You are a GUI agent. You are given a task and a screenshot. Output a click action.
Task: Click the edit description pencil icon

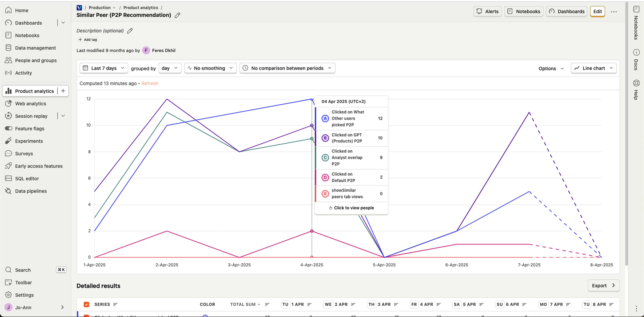tap(130, 31)
